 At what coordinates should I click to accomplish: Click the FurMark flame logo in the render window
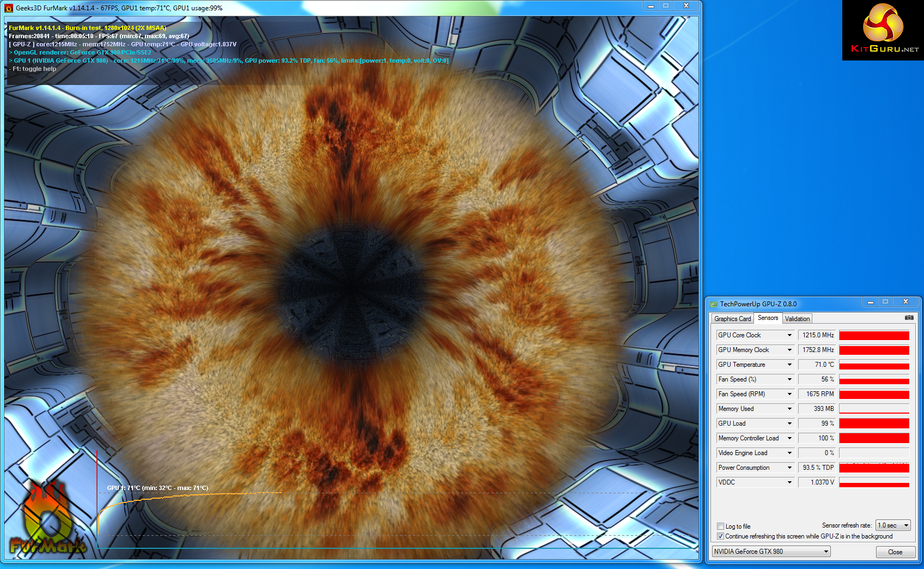pos(48,519)
